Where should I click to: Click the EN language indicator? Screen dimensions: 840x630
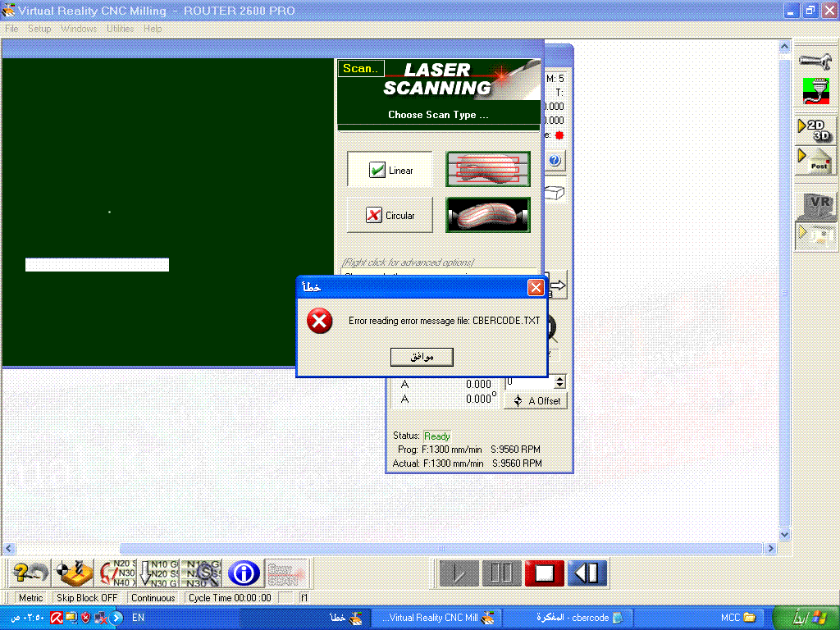click(x=138, y=618)
